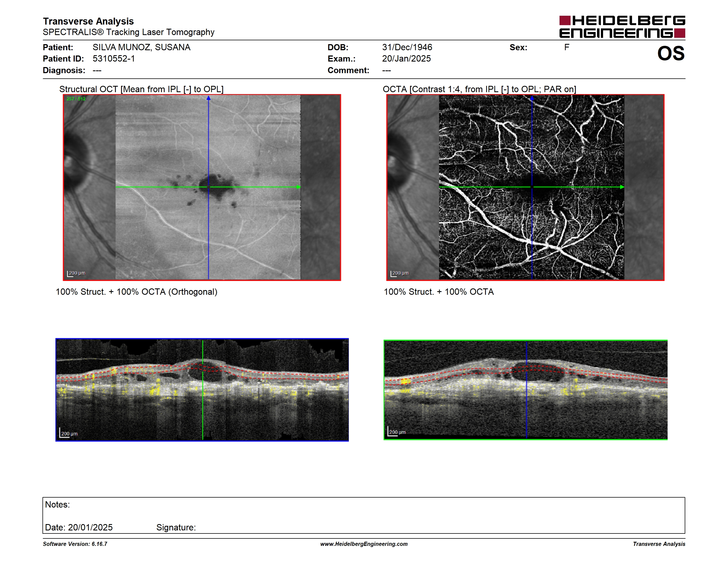This screenshot has height=563, width=728.
Task: Click the vertical blue line in green-framed B-scan
Action: (526, 390)
